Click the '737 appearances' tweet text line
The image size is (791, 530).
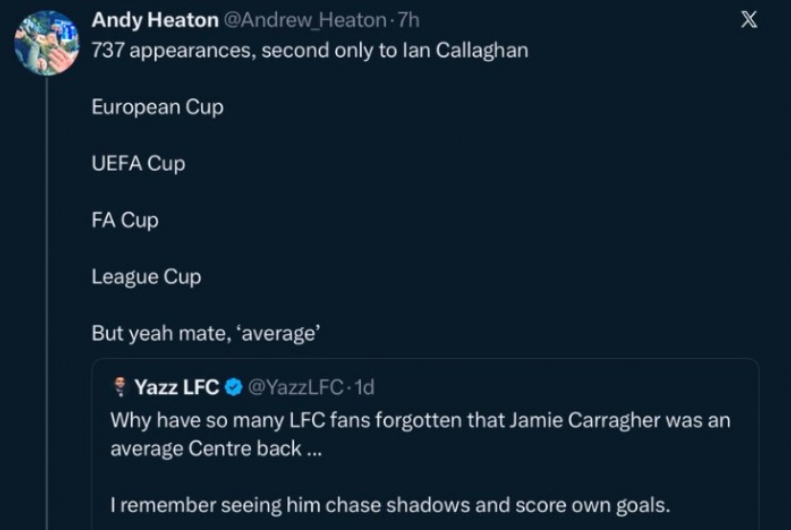(x=309, y=50)
